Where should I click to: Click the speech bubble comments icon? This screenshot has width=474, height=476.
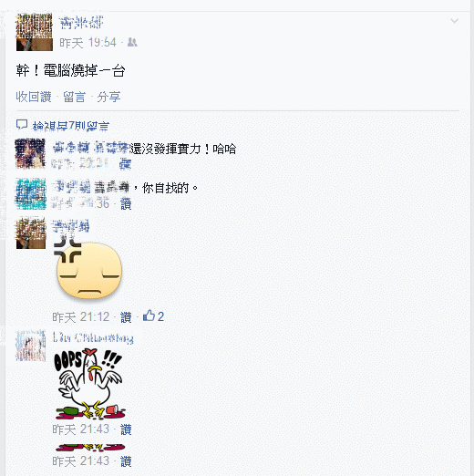coord(22,125)
